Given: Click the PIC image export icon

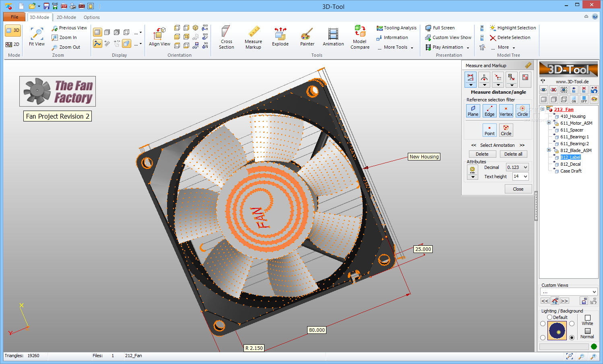Looking at the screenshot, I should click(82, 6).
